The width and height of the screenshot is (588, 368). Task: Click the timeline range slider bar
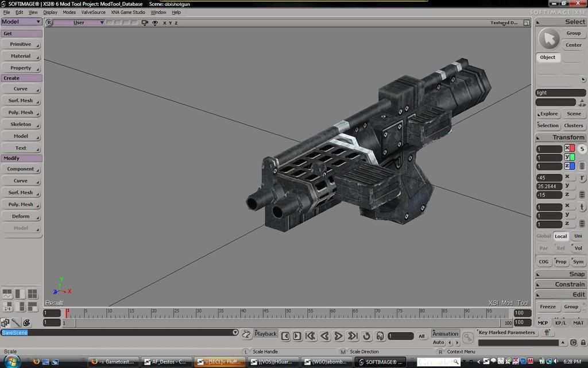point(288,323)
